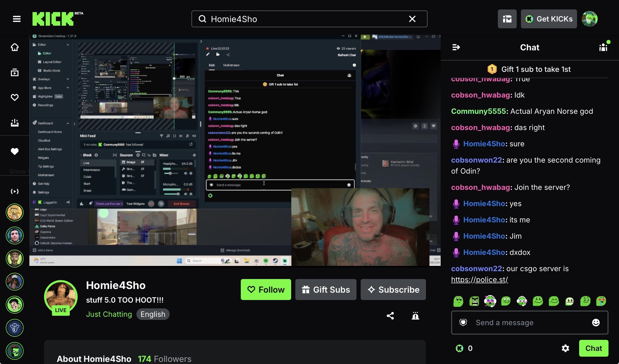
Task: Open the sidebar channel with orange cartoon avatar
Action: coord(15,212)
